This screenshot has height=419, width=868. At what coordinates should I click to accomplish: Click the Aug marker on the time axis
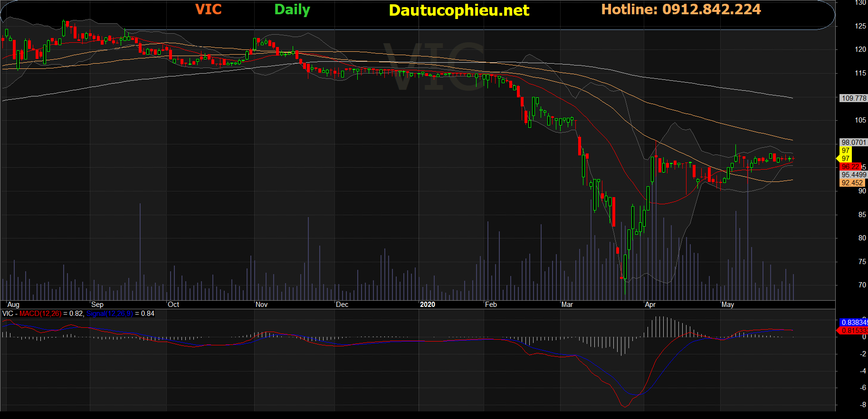point(13,305)
